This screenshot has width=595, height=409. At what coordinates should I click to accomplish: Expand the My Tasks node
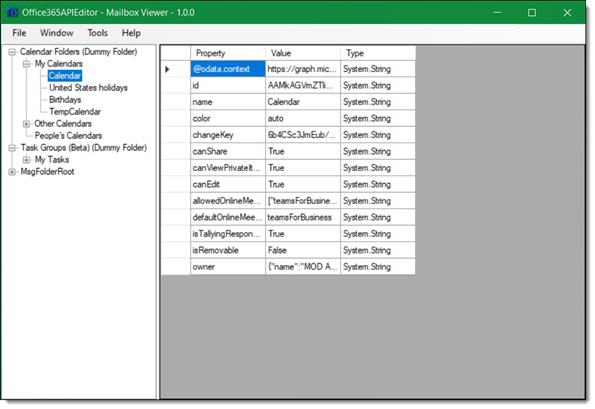[x=26, y=160]
